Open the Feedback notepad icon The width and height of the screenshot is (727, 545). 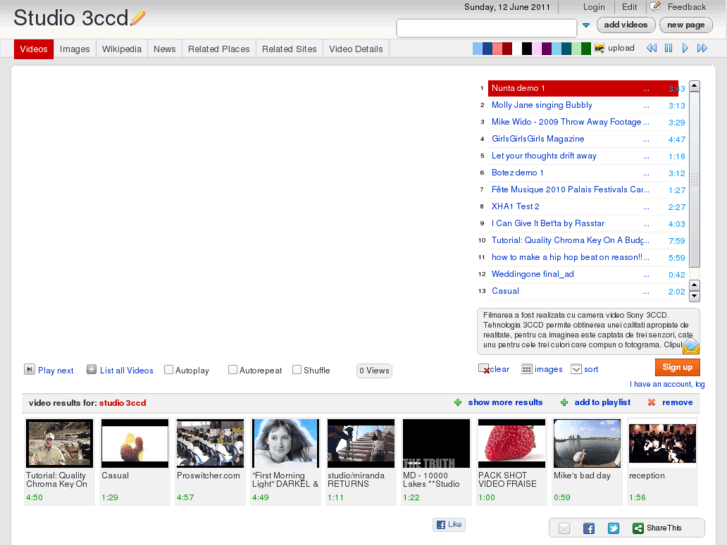tap(655, 6)
